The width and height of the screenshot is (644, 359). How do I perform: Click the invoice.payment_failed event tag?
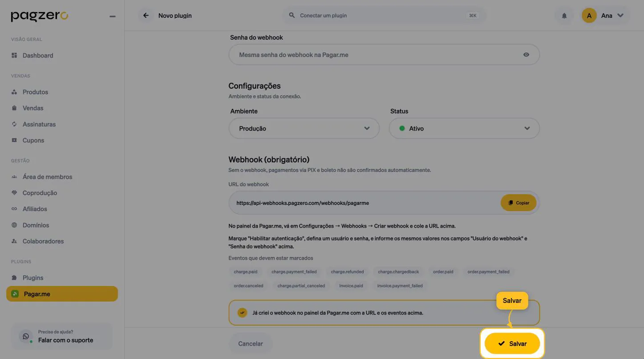pos(400,286)
